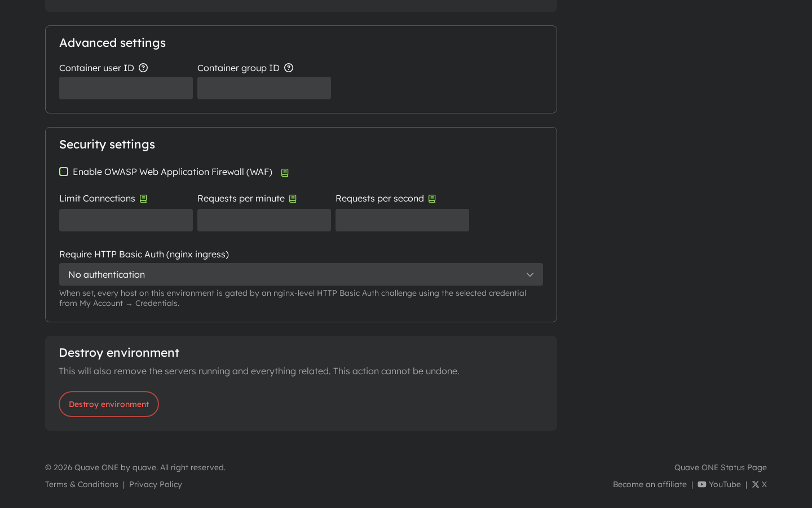812x508 pixels.
Task: Visit the Quave ONE Status Page
Action: coord(720,467)
